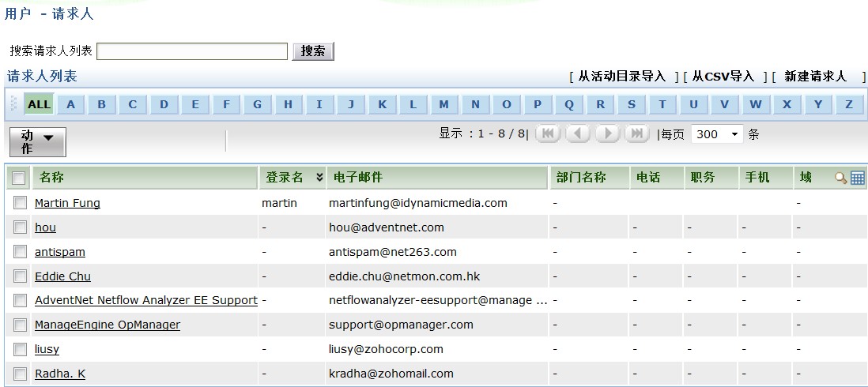Click the email kradha@zohomail.com
This screenshot has height=387, width=868.
tap(391, 373)
